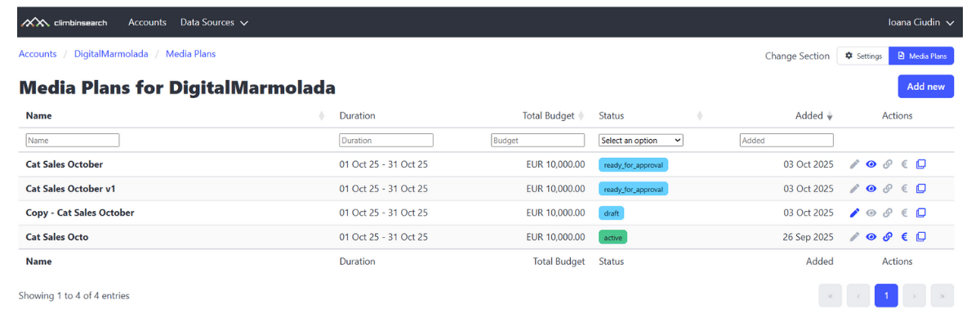The width and height of the screenshot is (980, 327).
Task: Select page 1 in pagination
Action: coord(886,296)
